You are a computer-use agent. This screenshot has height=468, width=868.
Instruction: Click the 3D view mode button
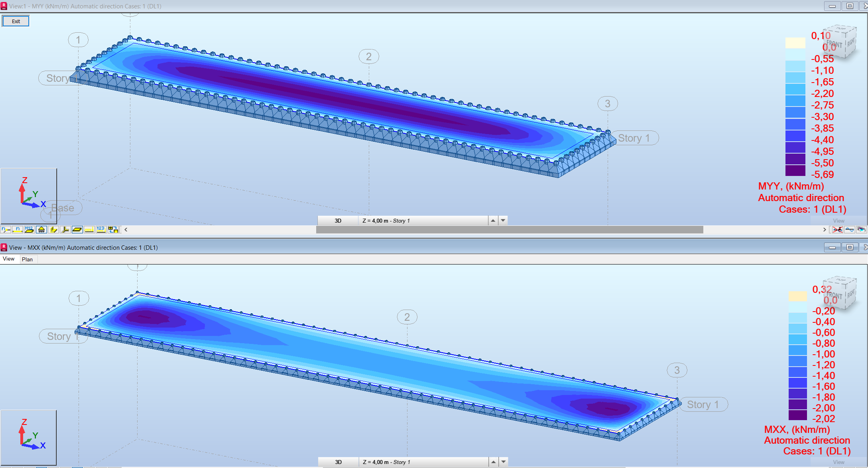click(337, 220)
